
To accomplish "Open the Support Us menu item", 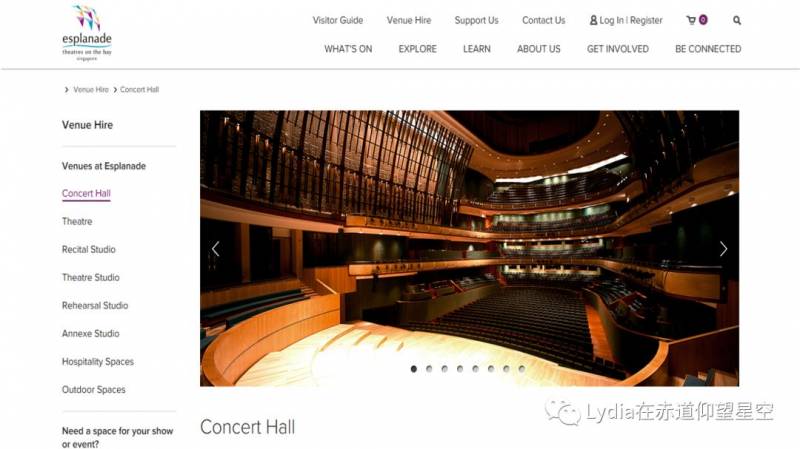I will (x=476, y=20).
